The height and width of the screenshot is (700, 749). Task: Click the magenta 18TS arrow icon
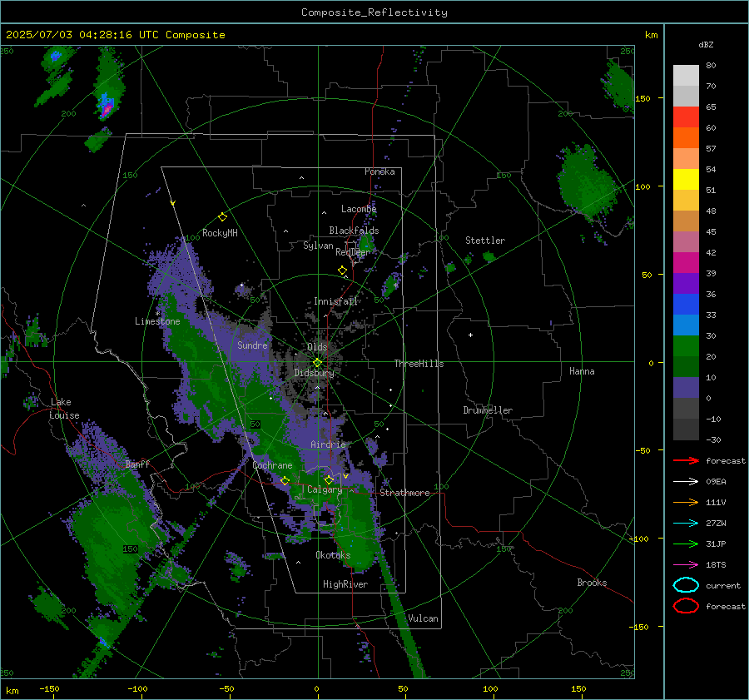(686, 565)
